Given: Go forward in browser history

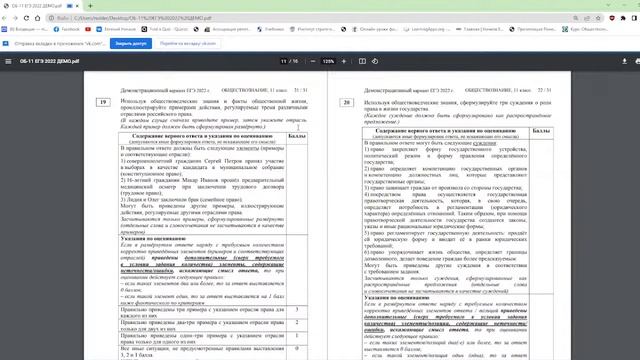Looking at the screenshot, I should point(15,18).
